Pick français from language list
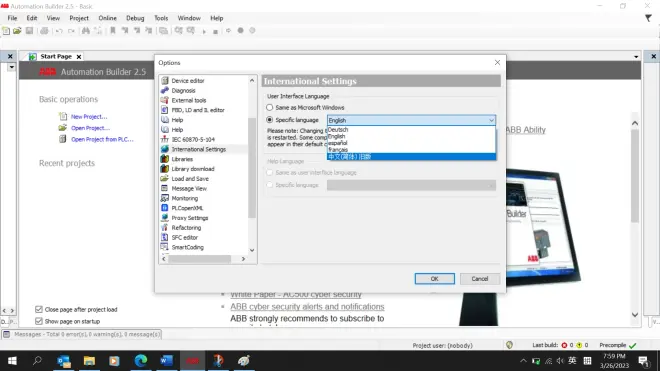Screen dimensions: 660x371 (411, 150)
